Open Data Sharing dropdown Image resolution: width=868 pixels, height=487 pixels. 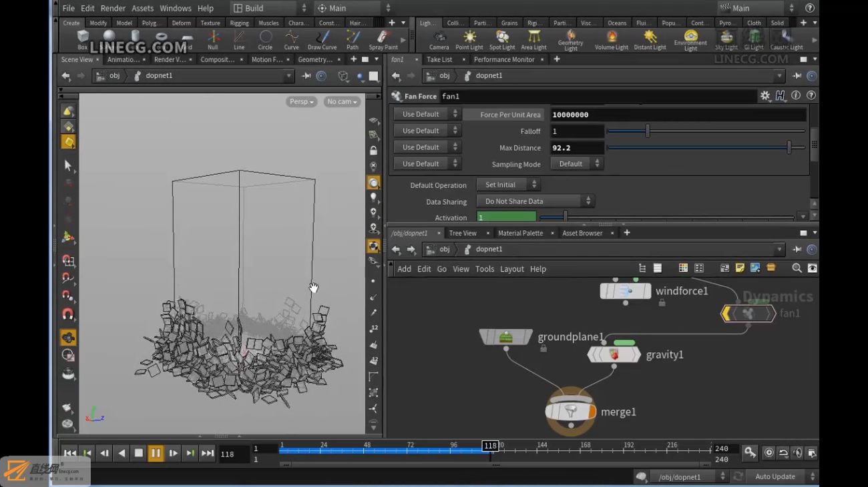tap(535, 201)
